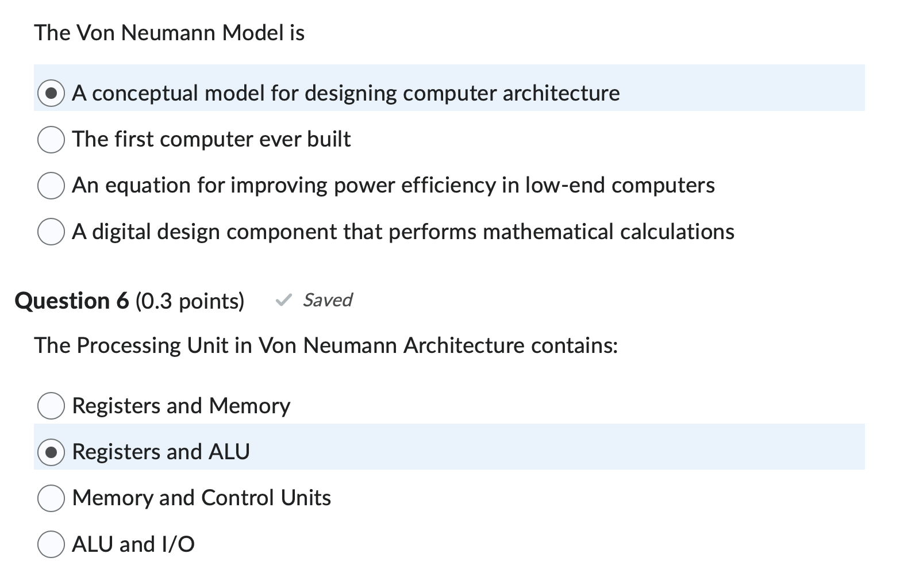Click the 'Saved' status text
923x588 pixels.
[x=328, y=301]
